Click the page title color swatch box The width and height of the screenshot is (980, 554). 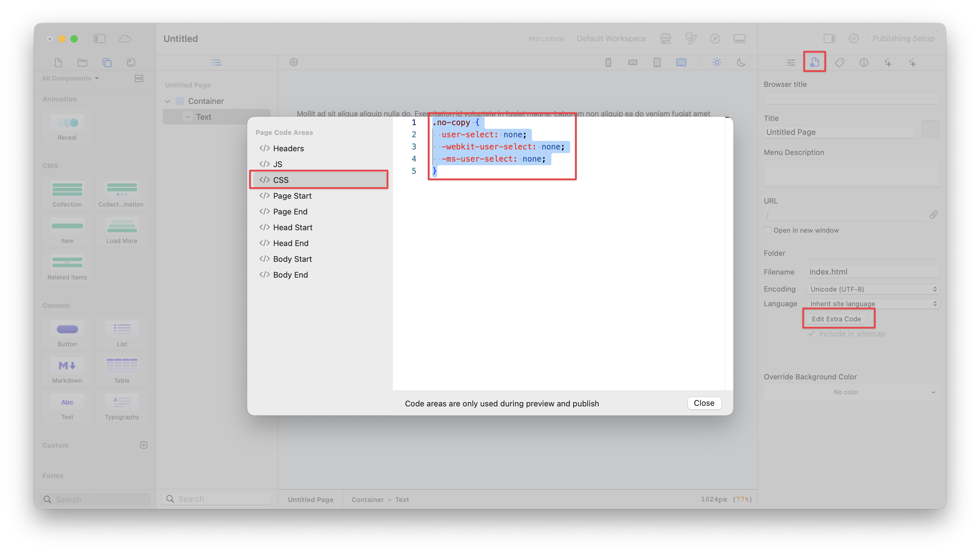[931, 129]
